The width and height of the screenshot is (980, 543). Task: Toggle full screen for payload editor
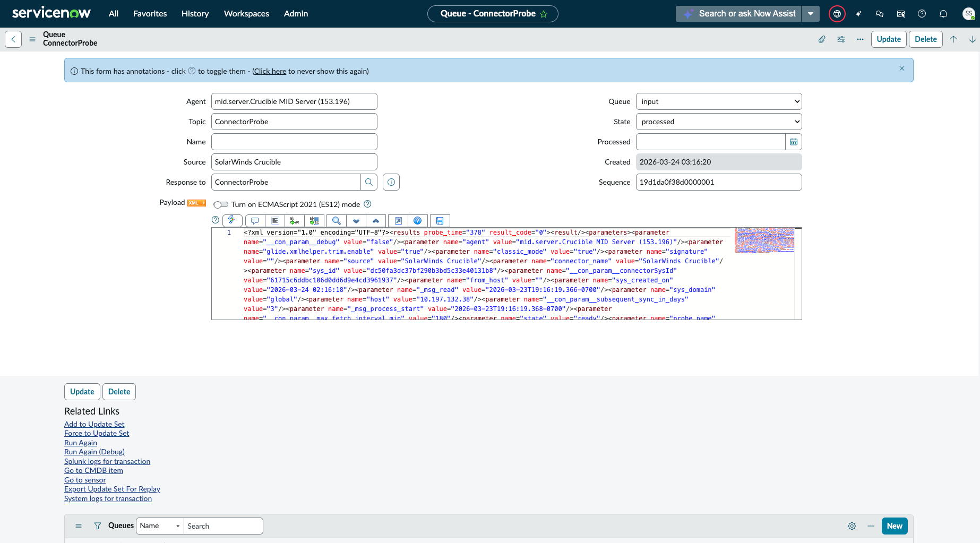coord(398,220)
